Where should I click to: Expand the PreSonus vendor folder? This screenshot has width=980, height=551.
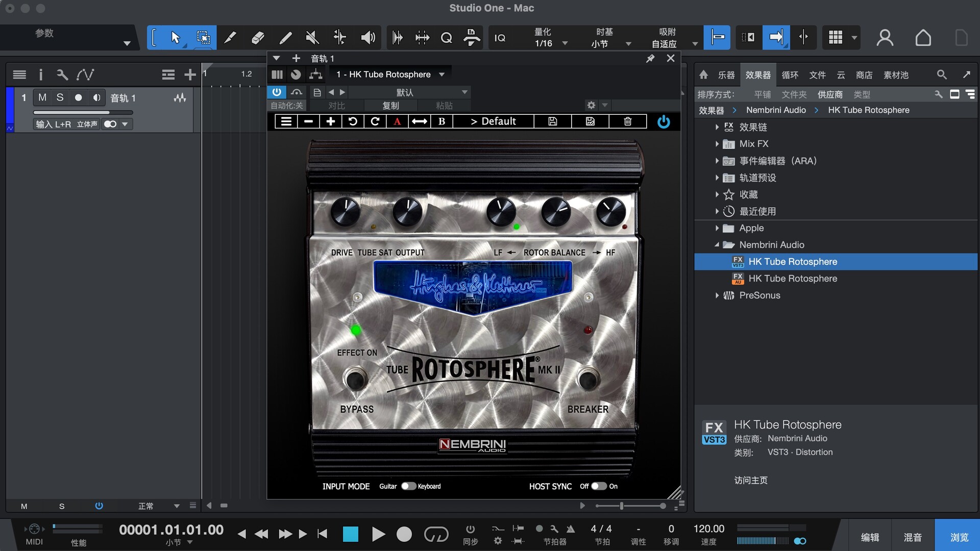tap(717, 295)
